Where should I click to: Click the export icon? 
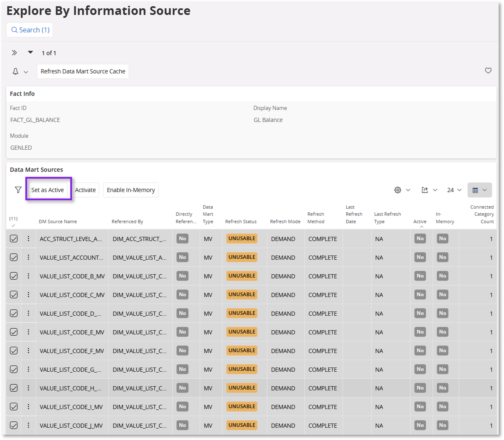pos(425,190)
